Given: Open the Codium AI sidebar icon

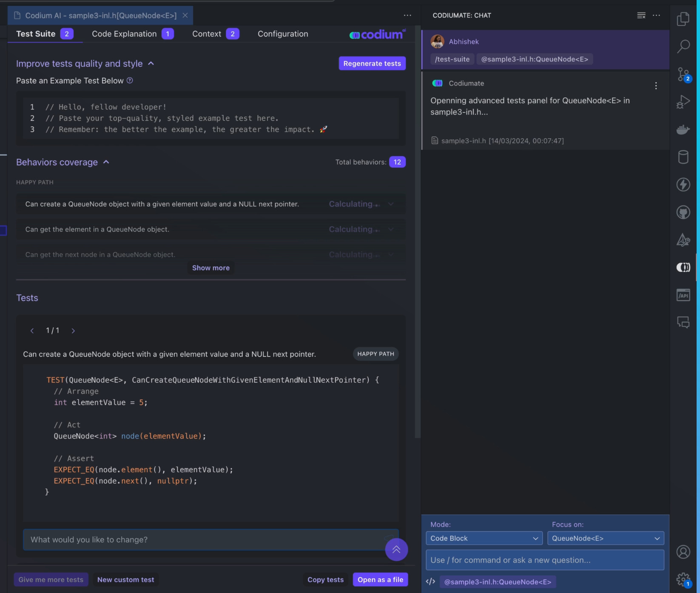Looking at the screenshot, I should [x=683, y=267].
